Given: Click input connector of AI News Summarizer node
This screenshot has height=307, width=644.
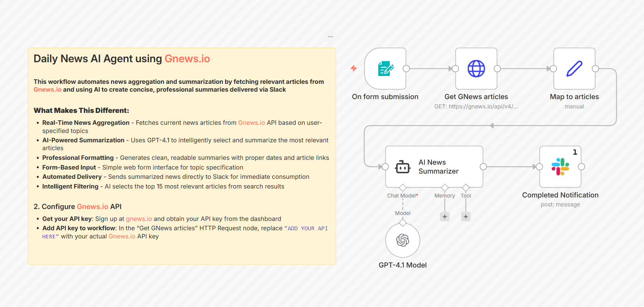Looking at the screenshot, I should 385,167.
